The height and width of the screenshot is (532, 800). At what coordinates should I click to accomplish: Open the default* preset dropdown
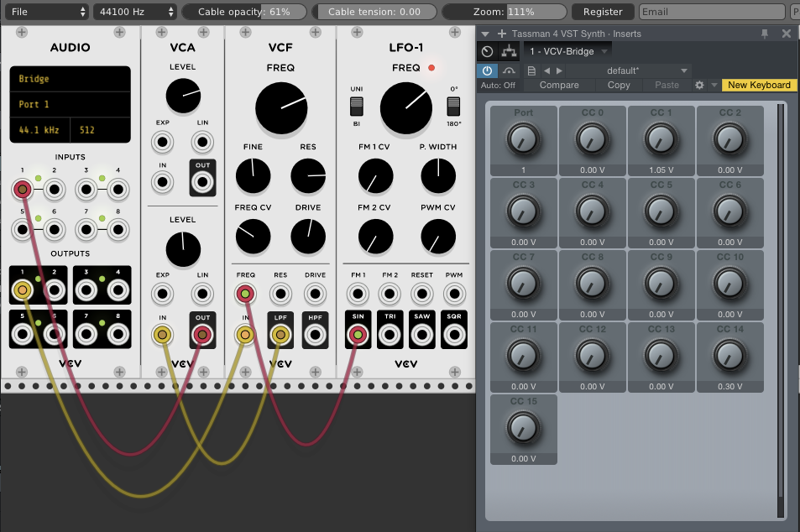point(629,70)
